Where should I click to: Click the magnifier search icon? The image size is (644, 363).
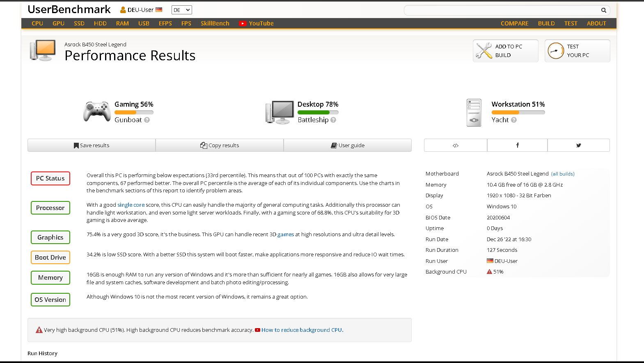tap(603, 10)
